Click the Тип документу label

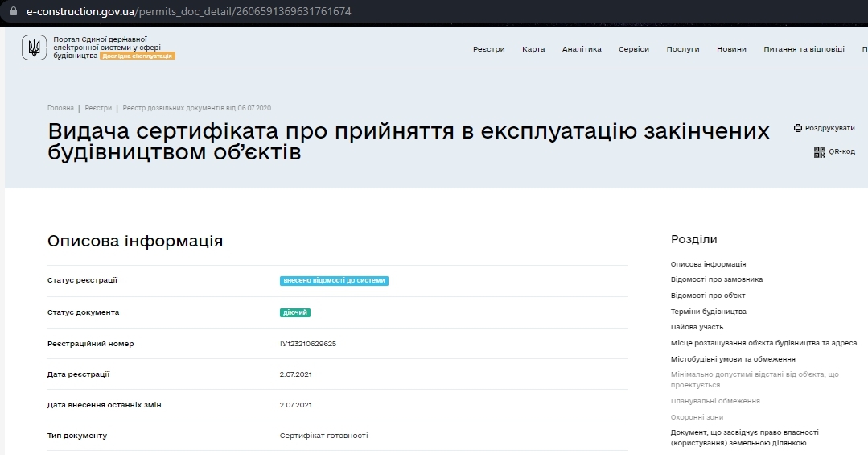[x=77, y=436]
